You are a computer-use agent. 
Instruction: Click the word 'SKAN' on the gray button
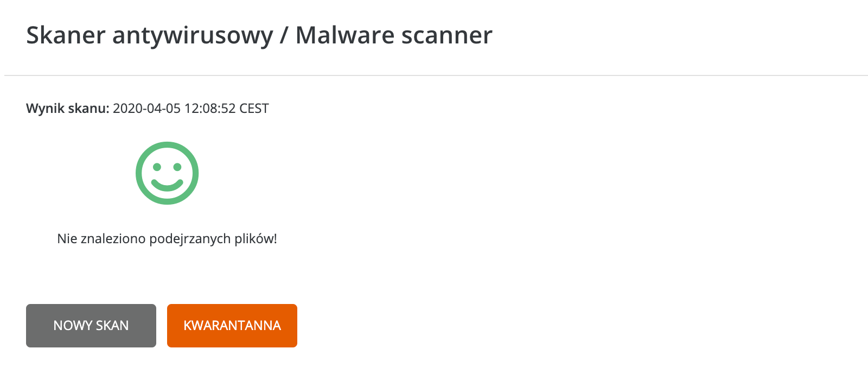(112, 326)
